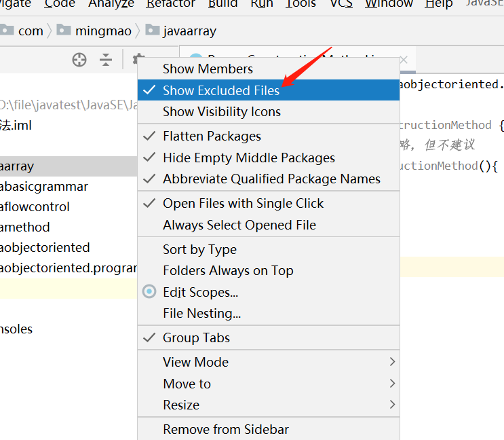Screen dimensions: 504x440
Task: Disable Hide Empty Middle Packages
Action: (x=248, y=158)
